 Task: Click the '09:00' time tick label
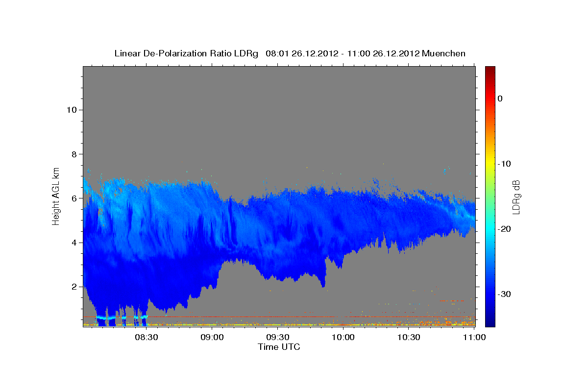point(212,337)
